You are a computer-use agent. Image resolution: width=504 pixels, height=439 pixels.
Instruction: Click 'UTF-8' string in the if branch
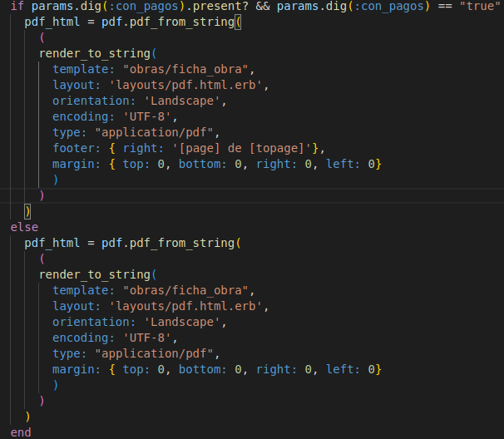tap(147, 116)
